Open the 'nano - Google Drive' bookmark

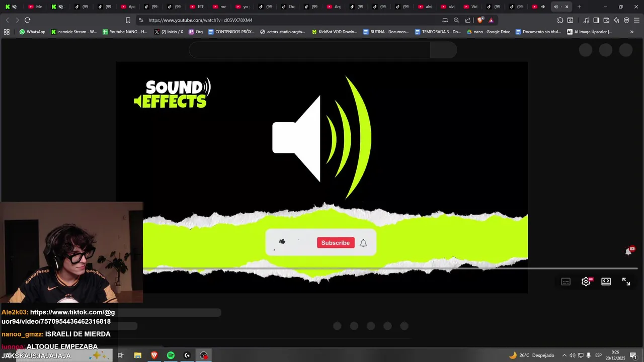click(488, 32)
